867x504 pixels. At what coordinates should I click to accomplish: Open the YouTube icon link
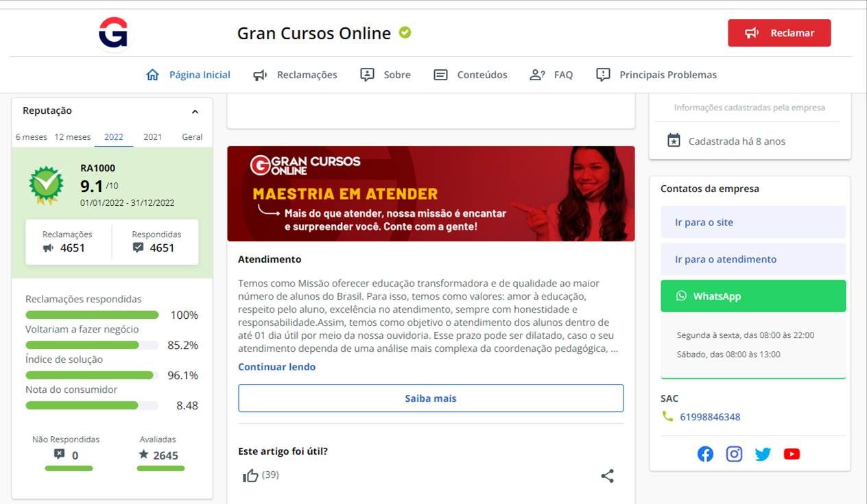point(792,454)
